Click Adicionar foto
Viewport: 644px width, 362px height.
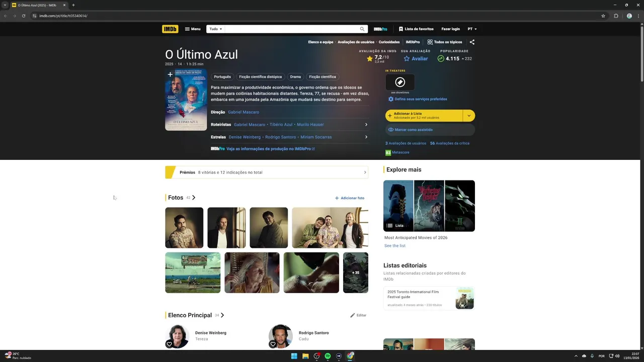tap(350, 198)
